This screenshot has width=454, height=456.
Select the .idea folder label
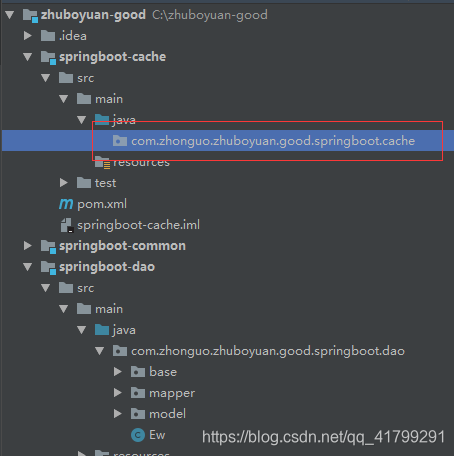pyautogui.click(x=73, y=36)
